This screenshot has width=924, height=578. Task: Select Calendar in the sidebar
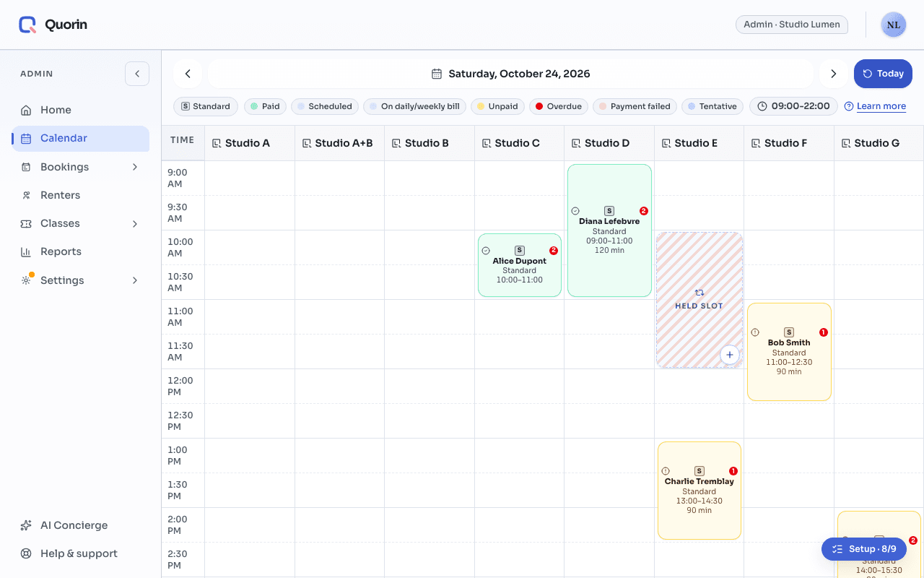81,138
